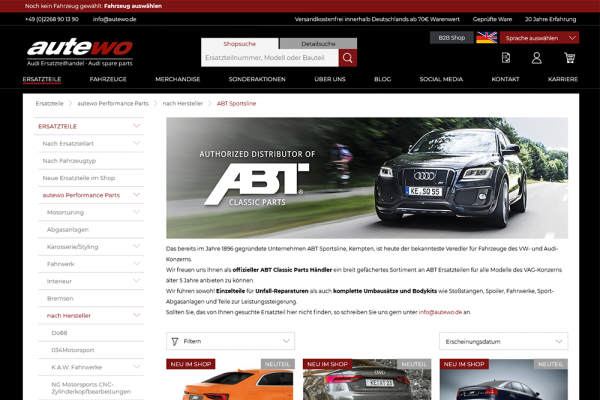Viewport: 600px width, 400px height.
Task: Switch to the Shopsuche tab
Action: tap(240, 44)
